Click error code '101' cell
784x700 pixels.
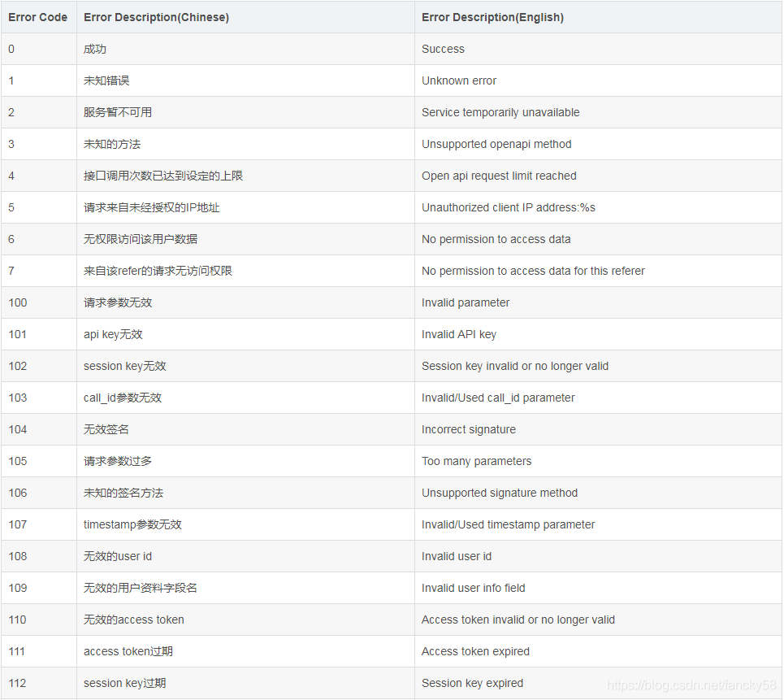(38, 334)
